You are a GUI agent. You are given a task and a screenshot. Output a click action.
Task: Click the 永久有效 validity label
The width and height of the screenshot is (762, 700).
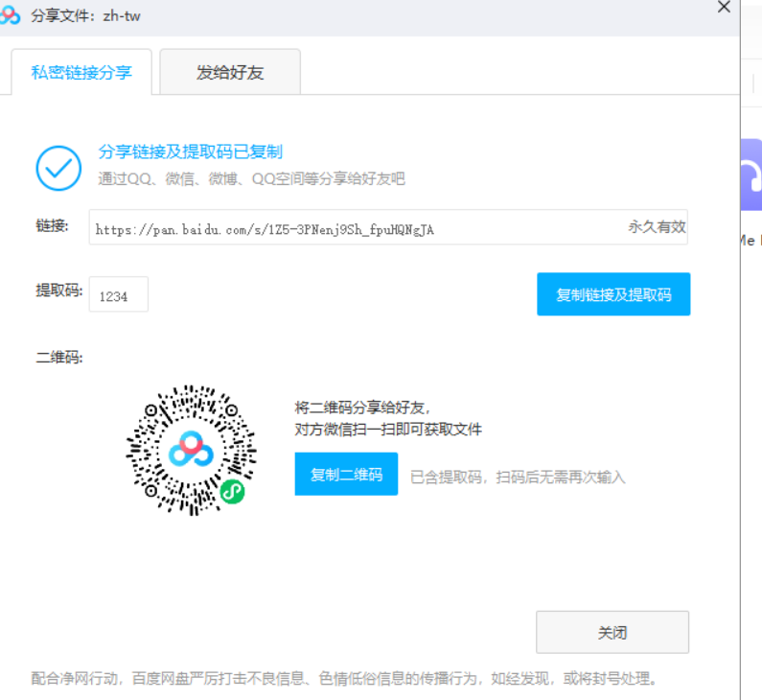(657, 226)
